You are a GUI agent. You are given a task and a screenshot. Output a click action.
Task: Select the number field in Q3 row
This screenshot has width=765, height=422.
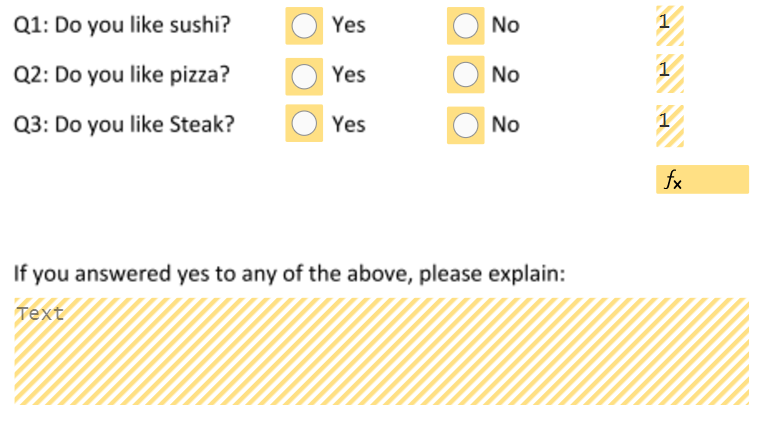tap(670, 121)
